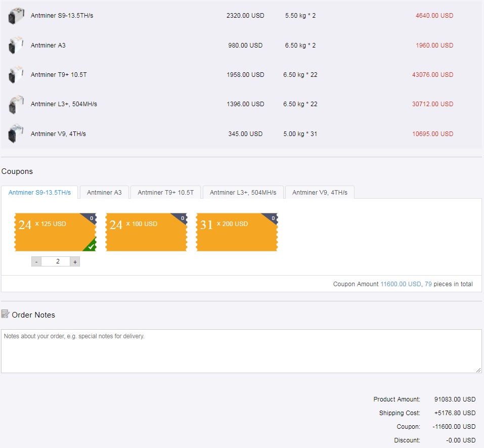This screenshot has width=484, height=448.
Task: Click the Antminer S9-13.5TH/s product name
Action: click(62, 16)
